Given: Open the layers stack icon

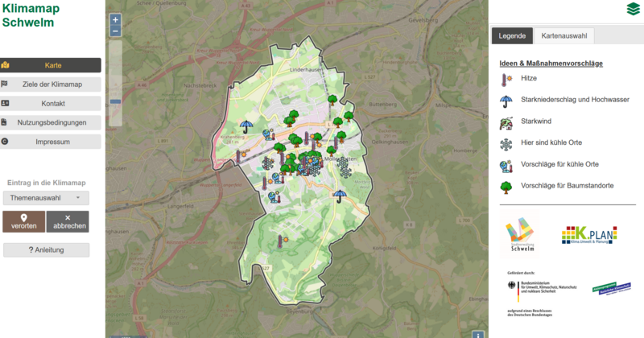Looking at the screenshot, I should pos(631,9).
